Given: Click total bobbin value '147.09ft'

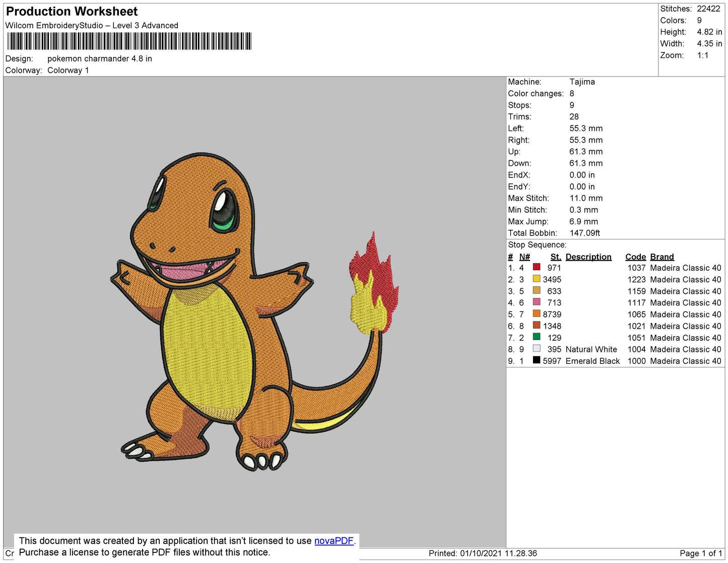Looking at the screenshot, I should pos(584,233).
